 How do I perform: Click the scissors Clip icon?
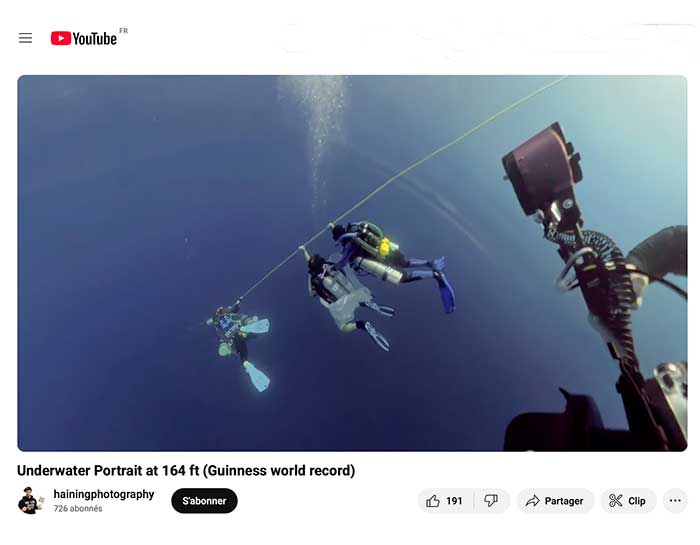pyautogui.click(x=616, y=501)
